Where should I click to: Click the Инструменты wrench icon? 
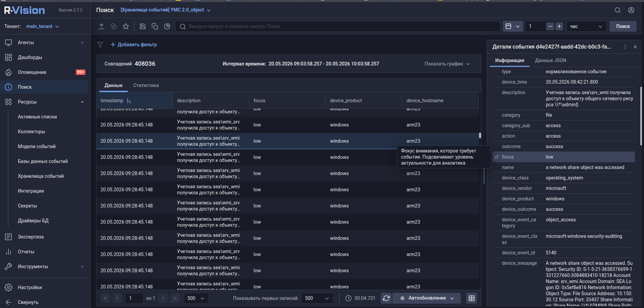(x=8, y=267)
